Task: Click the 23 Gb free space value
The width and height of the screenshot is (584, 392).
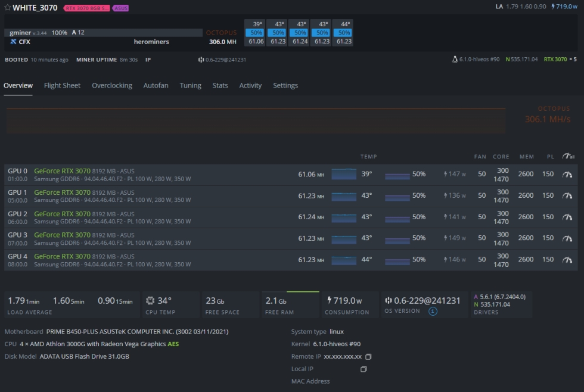Action: tap(215, 301)
